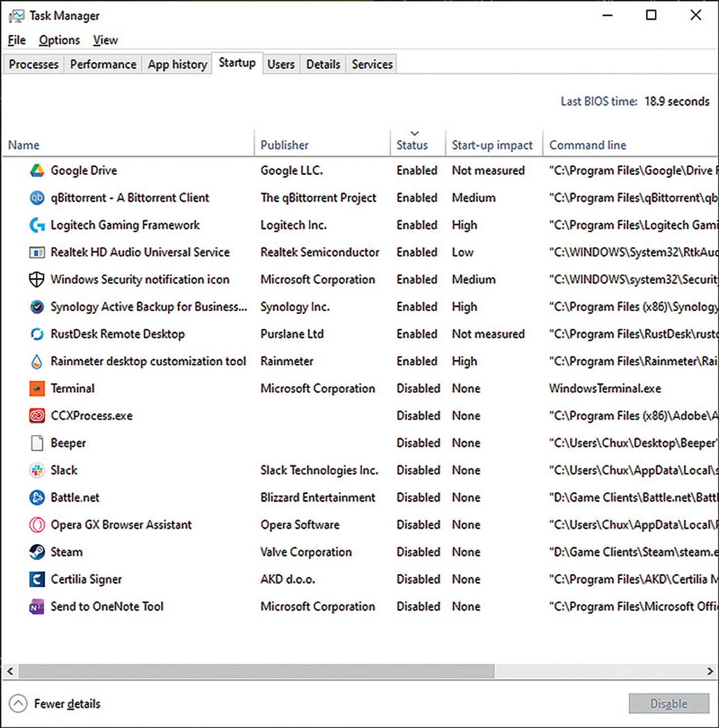Screen dimensions: 719x728
Task: Select the Send to OneNote Tool icon
Action: pos(37,607)
